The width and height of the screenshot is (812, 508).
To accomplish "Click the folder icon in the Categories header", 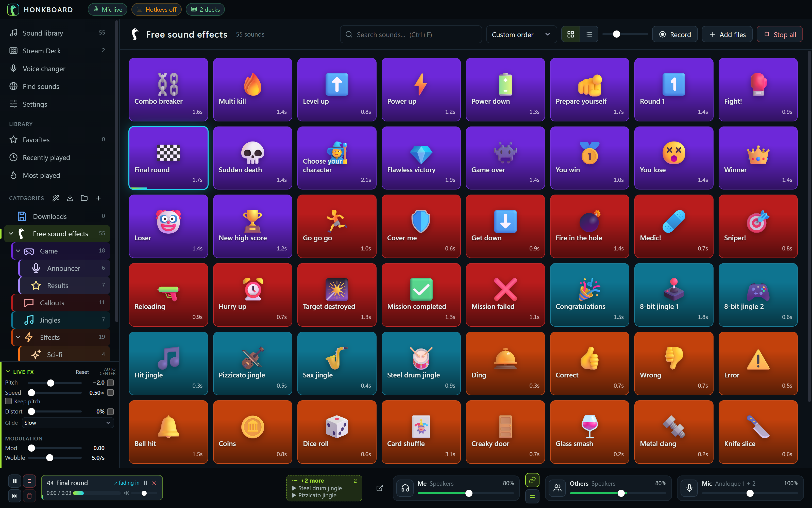I will [x=84, y=198].
